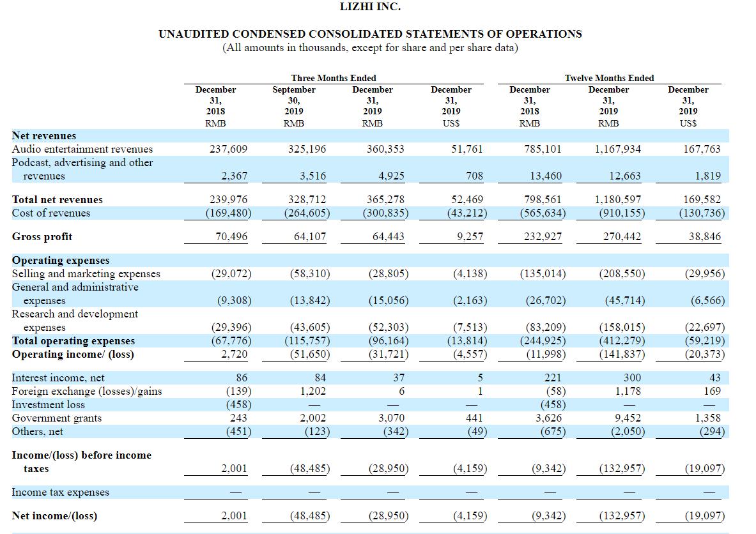The height and width of the screenshot is (534, 756).
Task: Click the 'General and administrative' row label
Action: 75,287
